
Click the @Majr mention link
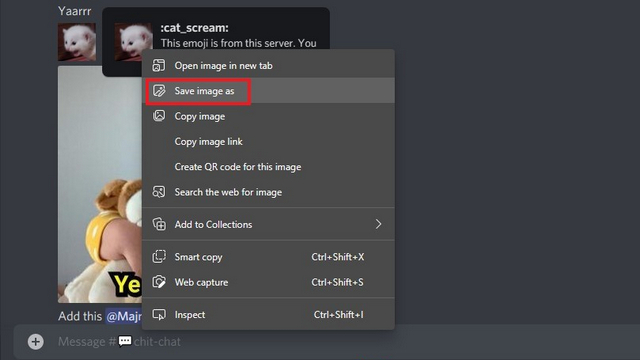coord(124,316)
